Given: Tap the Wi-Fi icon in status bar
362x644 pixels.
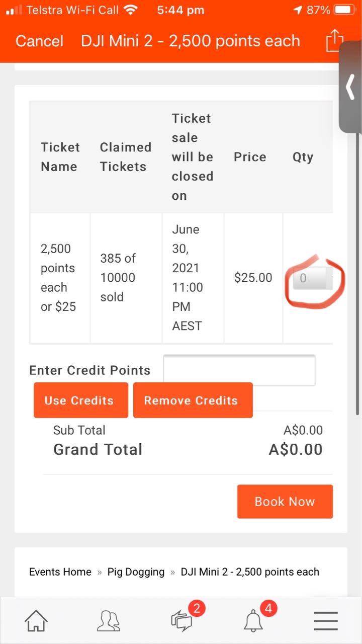Looking at the screenshot, I should pos(131,10).
